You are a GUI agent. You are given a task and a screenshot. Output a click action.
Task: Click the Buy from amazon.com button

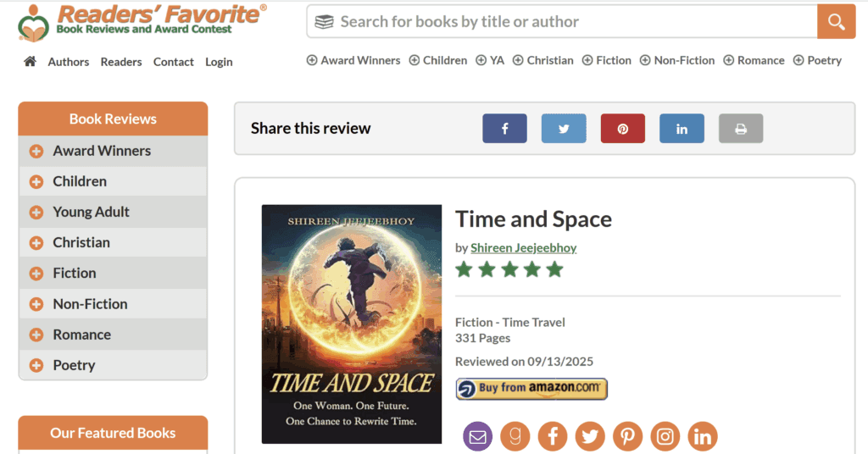click(x=531, y=389)
